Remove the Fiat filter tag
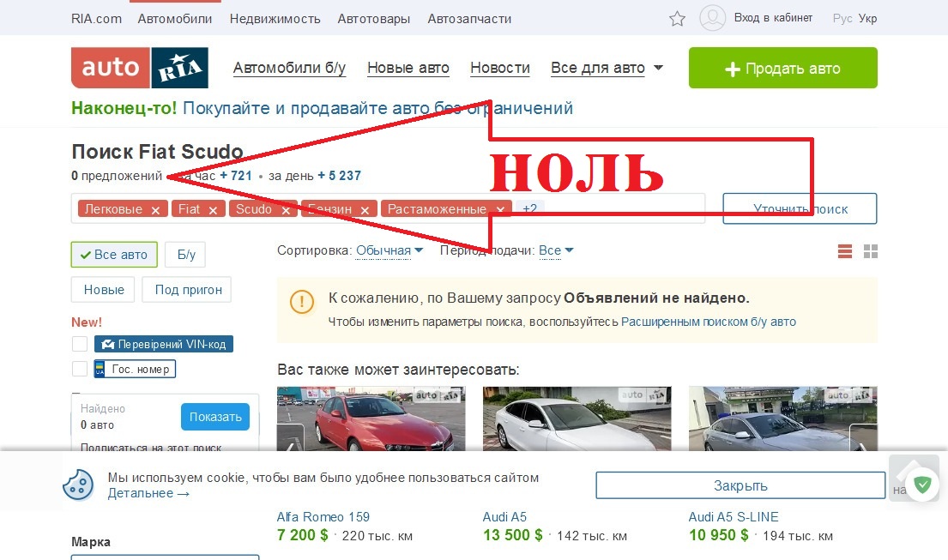Image resolution: width=948 pixels, height=560 pixels. [213, 210]
